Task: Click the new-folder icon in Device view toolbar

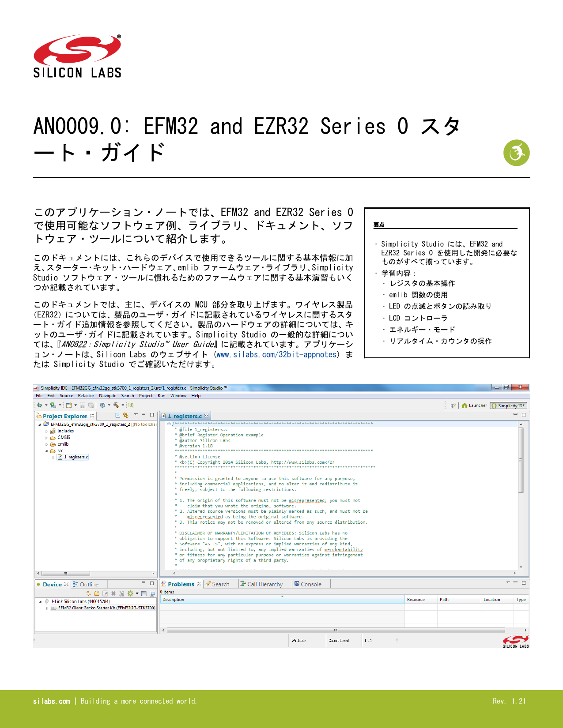Action: [97, 593]
